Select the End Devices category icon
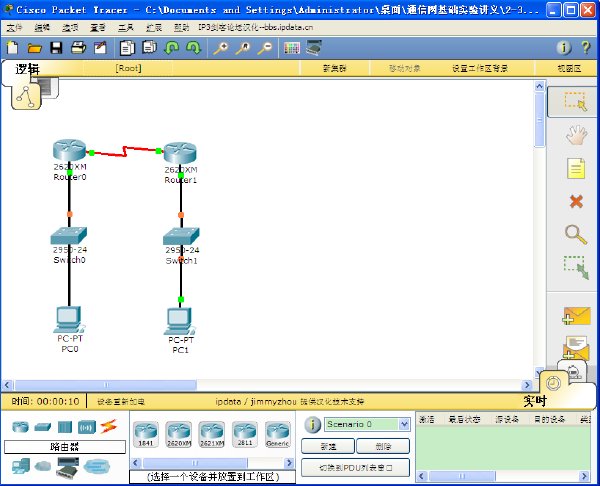Viewport: 600px width, 486px height. click(x=21, y=466)
